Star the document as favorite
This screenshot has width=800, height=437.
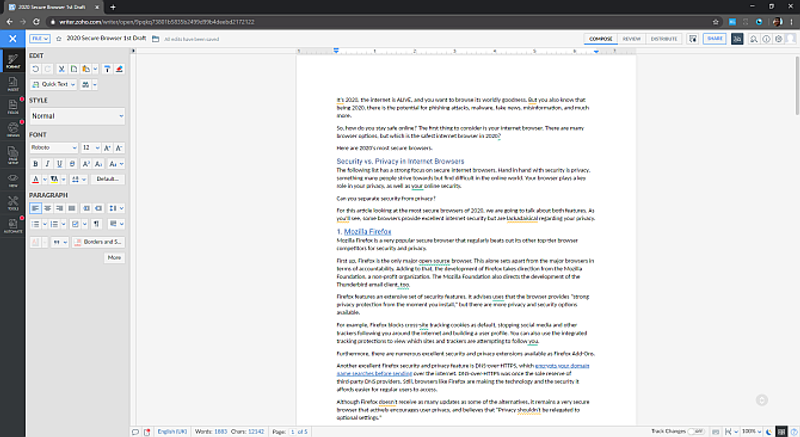(58, 39)
